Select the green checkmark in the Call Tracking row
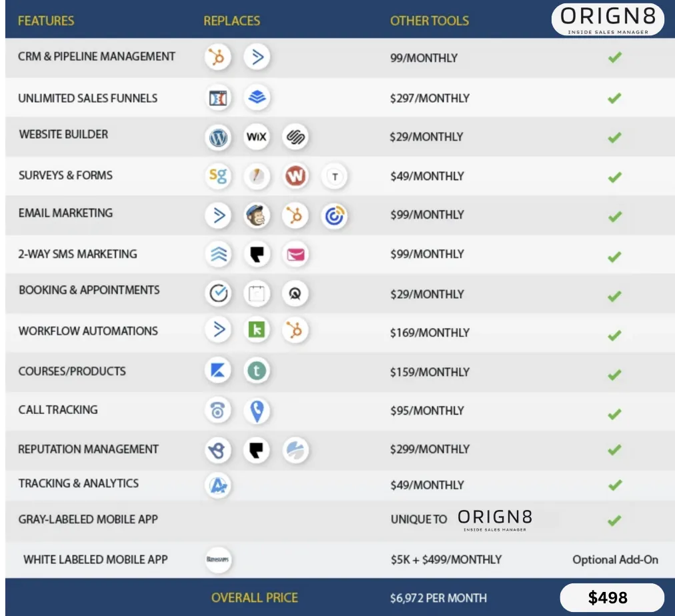The image size is (675, 616). coord(615,414)
